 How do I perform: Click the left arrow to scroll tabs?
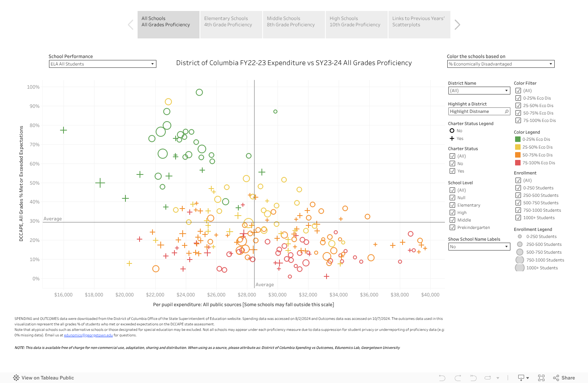pos(131,25)
